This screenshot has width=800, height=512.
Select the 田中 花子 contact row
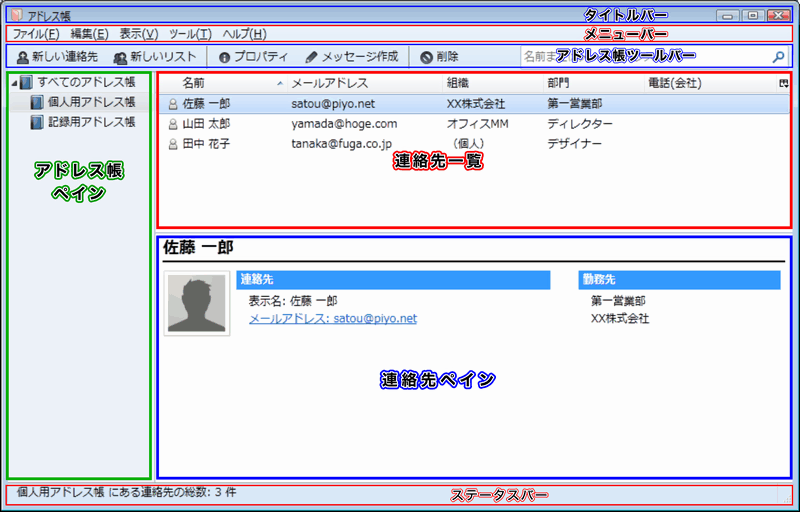[x=474, y=144]
